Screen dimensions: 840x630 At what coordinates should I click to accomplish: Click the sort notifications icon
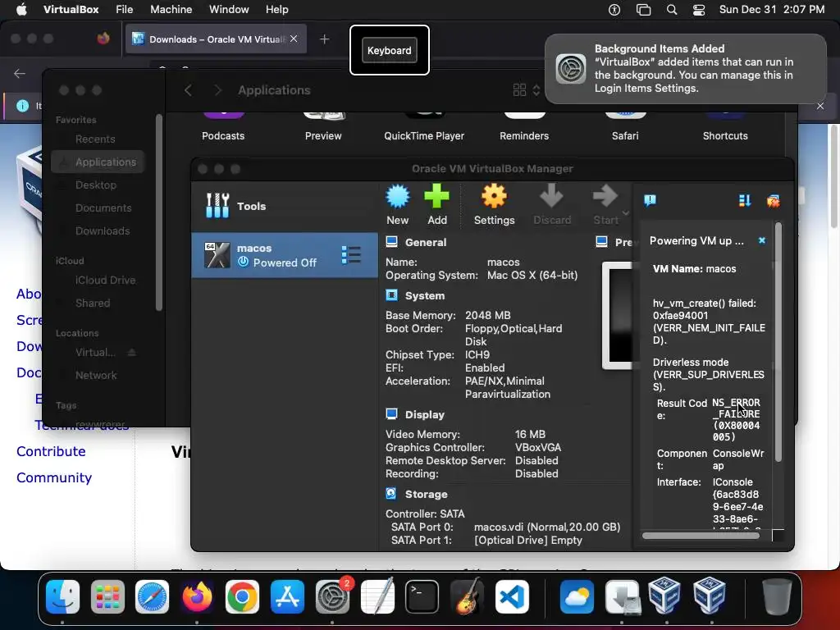(745, 200)
